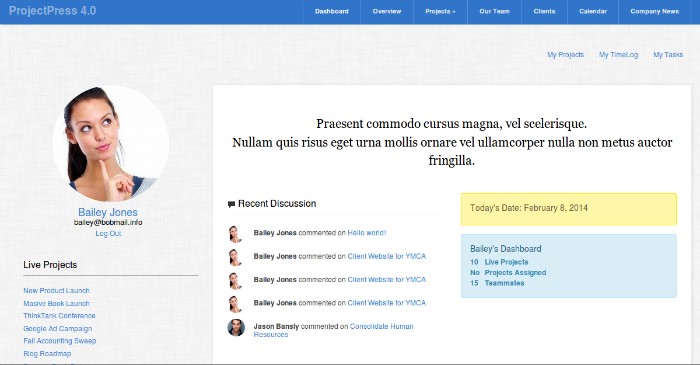Click Jason Bansly's avatar in Recent Discussion
The height and width of the screenshot is (365, 700).
pos(236,328)
